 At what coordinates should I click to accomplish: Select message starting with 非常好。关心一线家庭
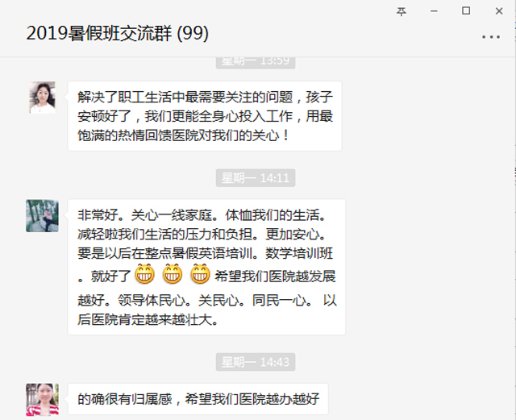click(206, 267)
